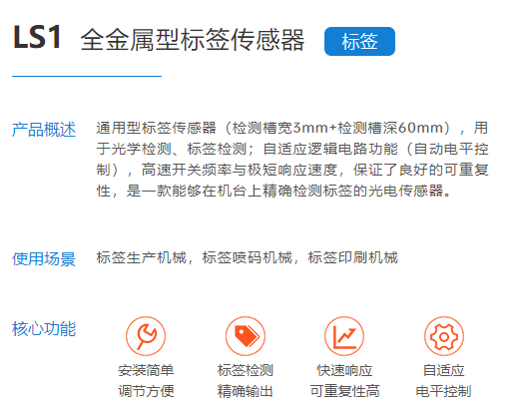Screen dimensions: 532x408
Task: Click the 标签检测 feature caption
Action: point(246,370)
